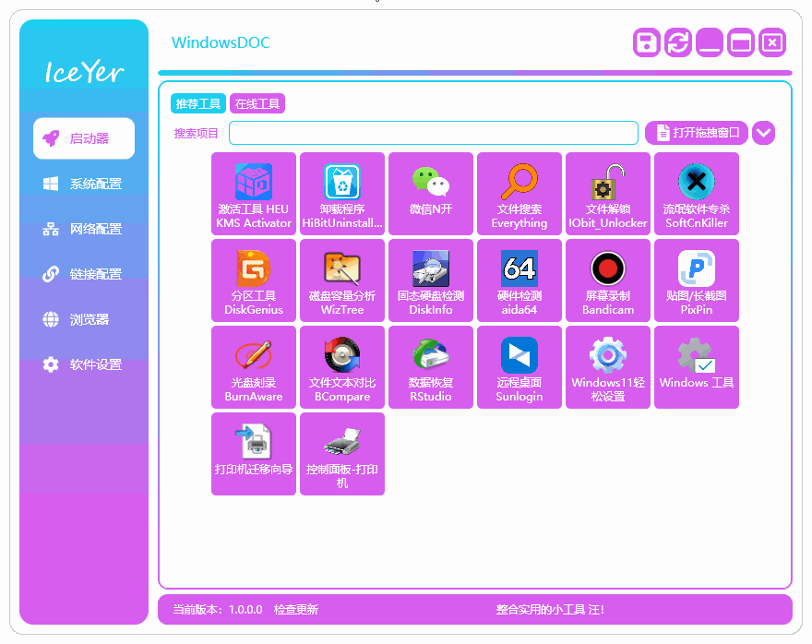
Task: Open 系统配置 in the sidebar
Action: point(84,184)
